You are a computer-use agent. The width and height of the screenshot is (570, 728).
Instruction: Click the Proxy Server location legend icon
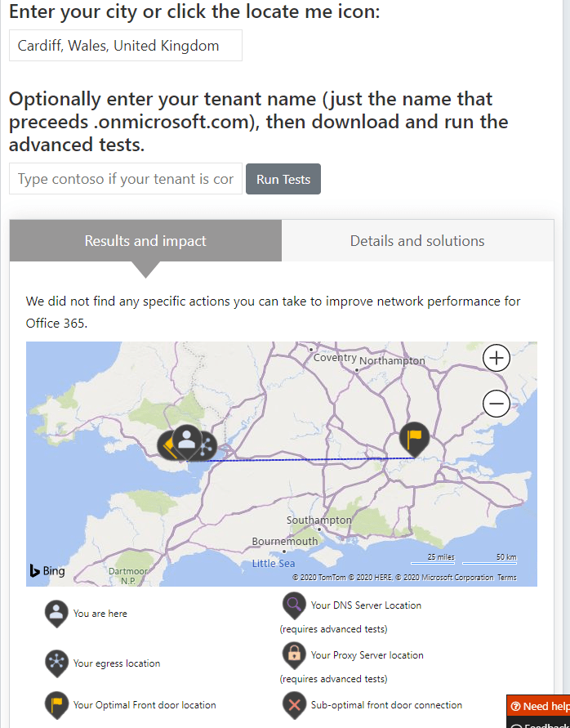[x=294, y=654]
